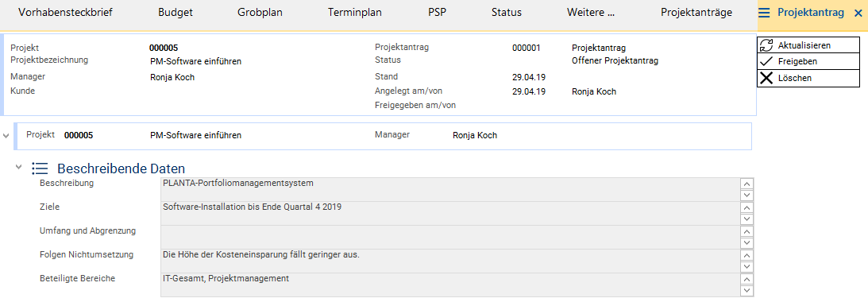Click PM-Software einführen in the collapsible Projekt row
This screenshot has width=868, height=302.
(x=196, y=135)
